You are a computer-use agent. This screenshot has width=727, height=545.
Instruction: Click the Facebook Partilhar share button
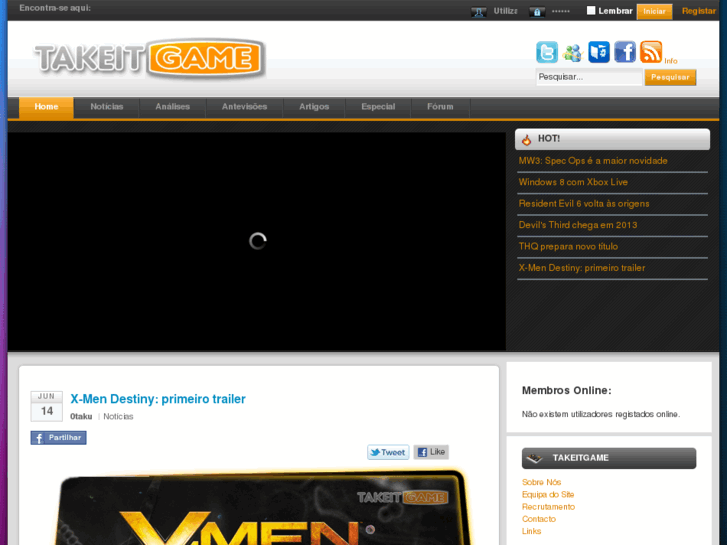tap(58, 438)
